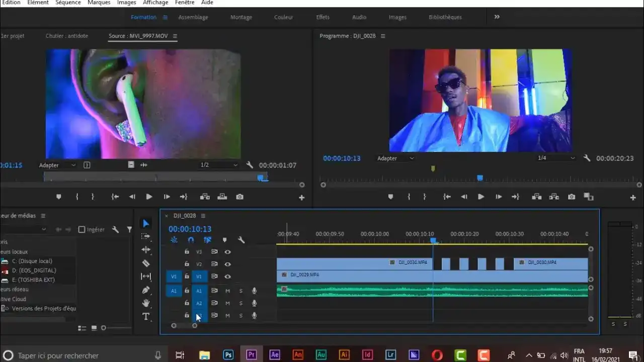Switch to the Couleur workspace
Viewport: 644px width, 362px height.
pyautogui.click(x=283, y=17)
